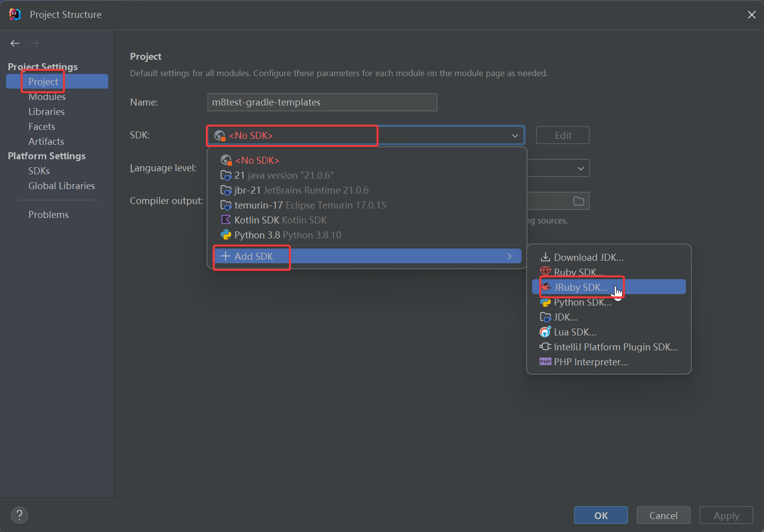
Task: Open Modules in Project Settings
Action: (47, 97)
